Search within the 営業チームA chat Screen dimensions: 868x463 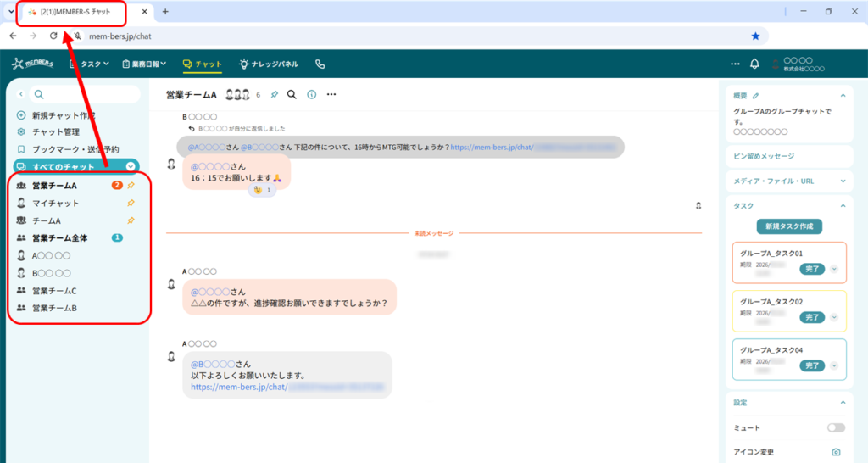292,95
